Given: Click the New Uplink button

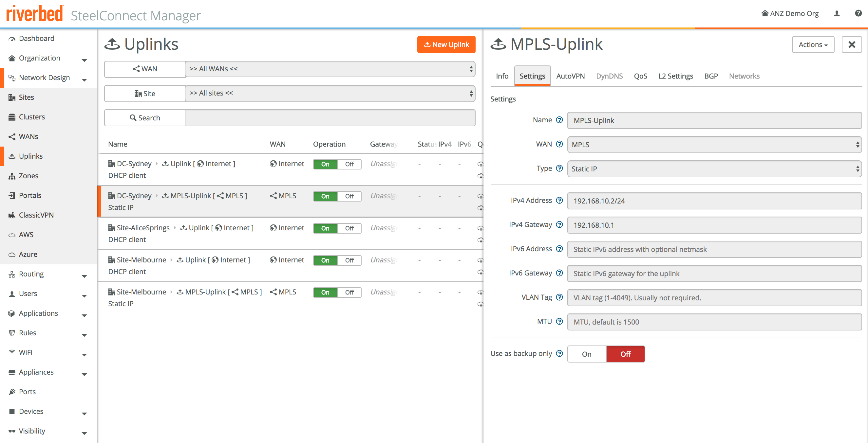Looking at the screenshot, I should [446, 44].
